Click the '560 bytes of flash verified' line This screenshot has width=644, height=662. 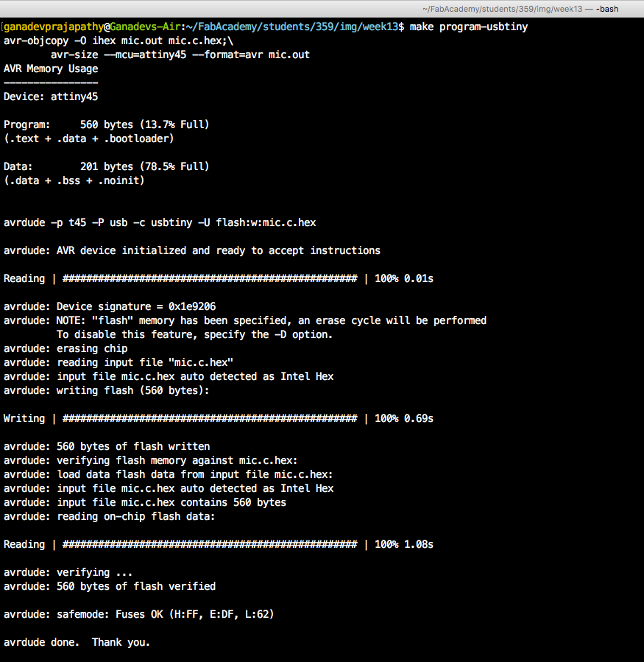point(110,586)
